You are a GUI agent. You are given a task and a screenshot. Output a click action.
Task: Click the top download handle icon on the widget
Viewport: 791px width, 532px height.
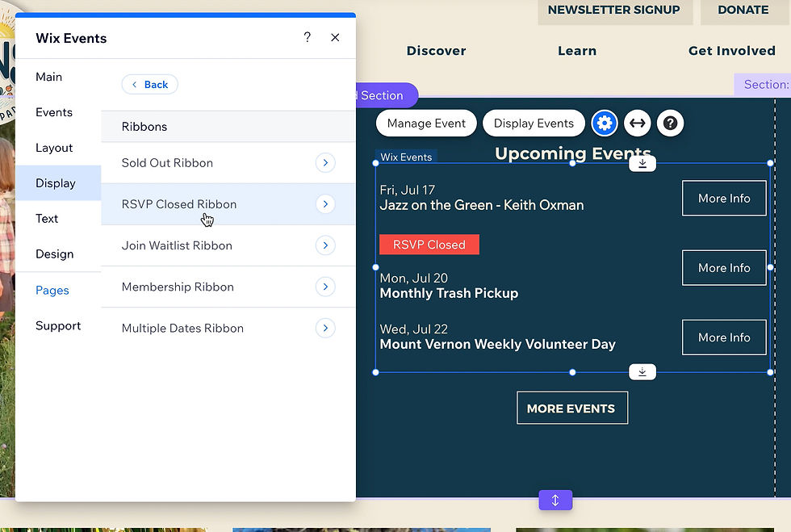[642, 164]
